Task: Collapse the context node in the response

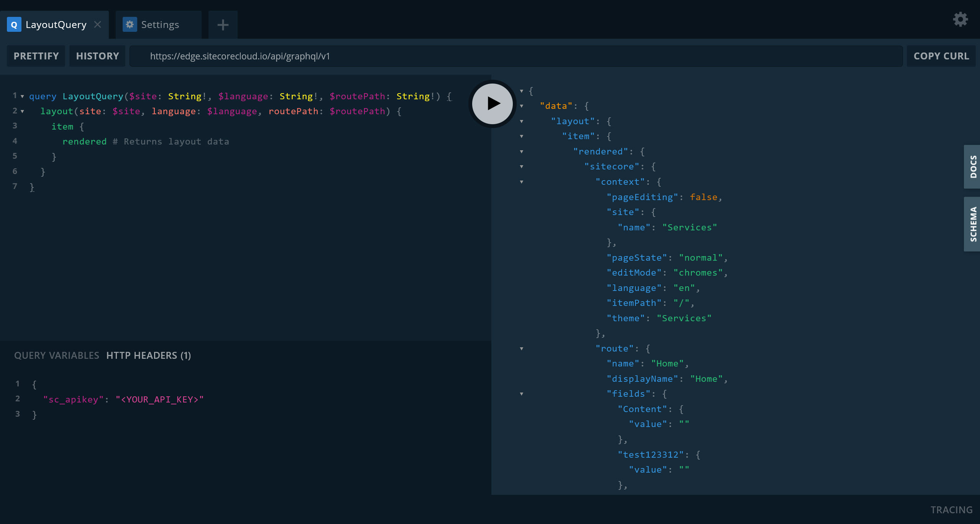Action: (521, 182)
